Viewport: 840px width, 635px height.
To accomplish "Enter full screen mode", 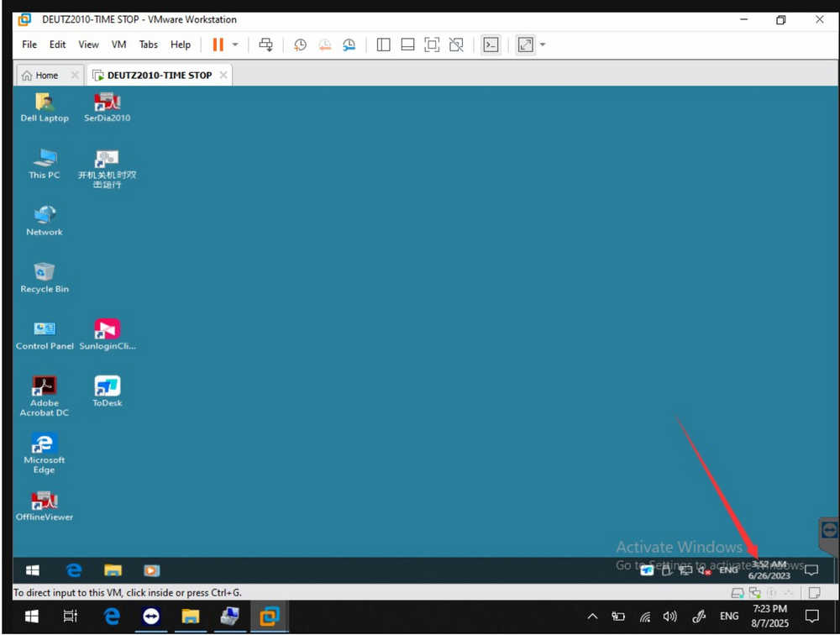I will [432, 45].
